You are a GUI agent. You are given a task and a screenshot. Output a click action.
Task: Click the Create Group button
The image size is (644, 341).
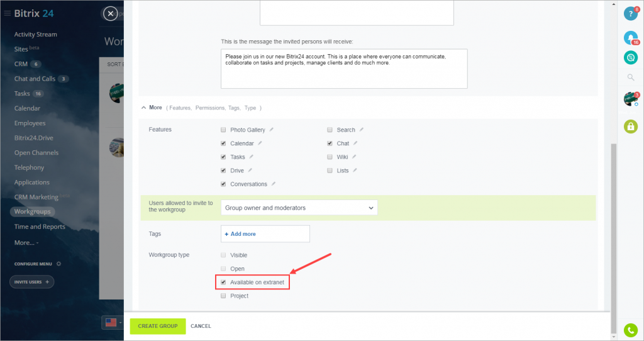point(158,326)
